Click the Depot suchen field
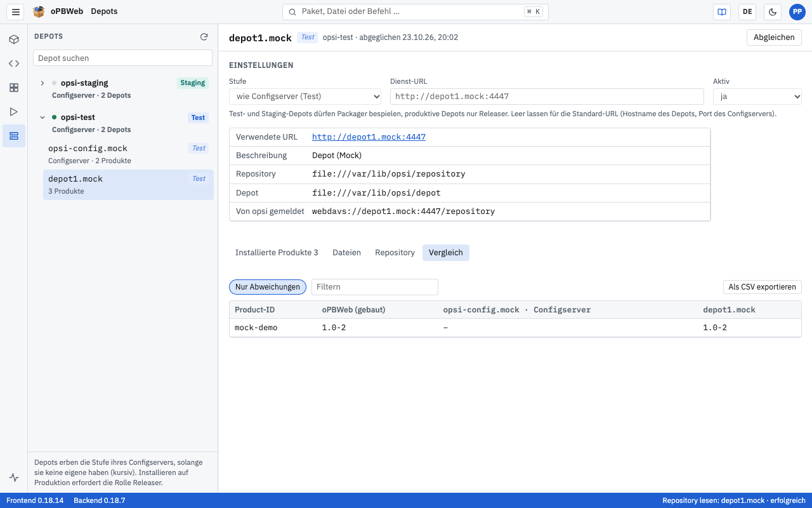Screen dimensions: 812x508 [122, 58]
